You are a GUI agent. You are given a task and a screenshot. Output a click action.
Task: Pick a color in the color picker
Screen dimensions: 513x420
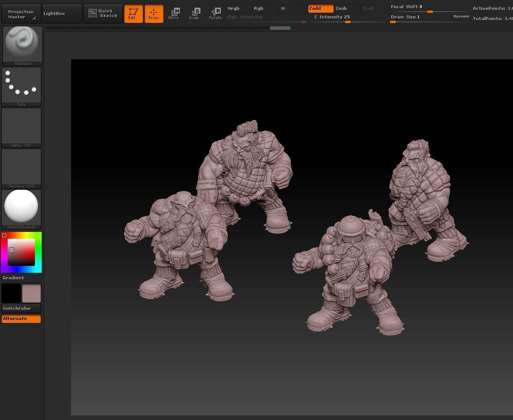point(21,252)
